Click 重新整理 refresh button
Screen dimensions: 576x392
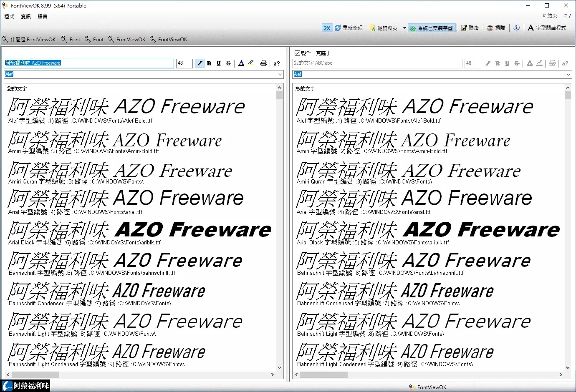[349, 28]
